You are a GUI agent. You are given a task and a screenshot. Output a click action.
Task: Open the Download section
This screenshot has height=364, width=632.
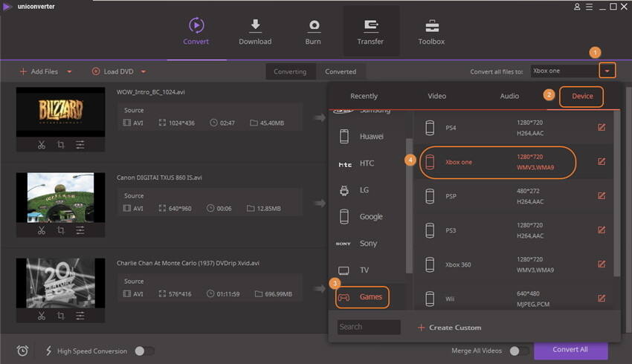[x=255, y=31]
